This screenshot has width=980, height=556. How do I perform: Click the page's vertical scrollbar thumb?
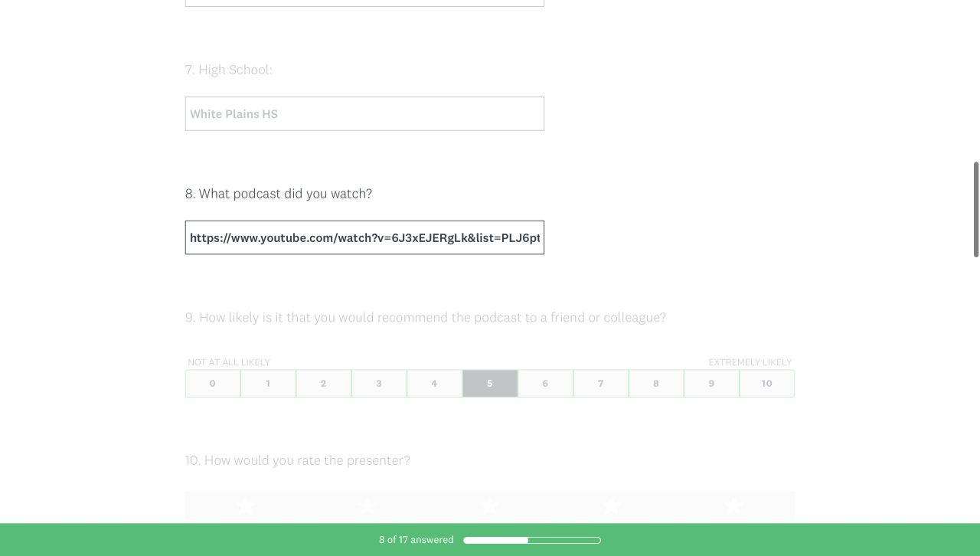pyautogui.click(x=976, y=209)
